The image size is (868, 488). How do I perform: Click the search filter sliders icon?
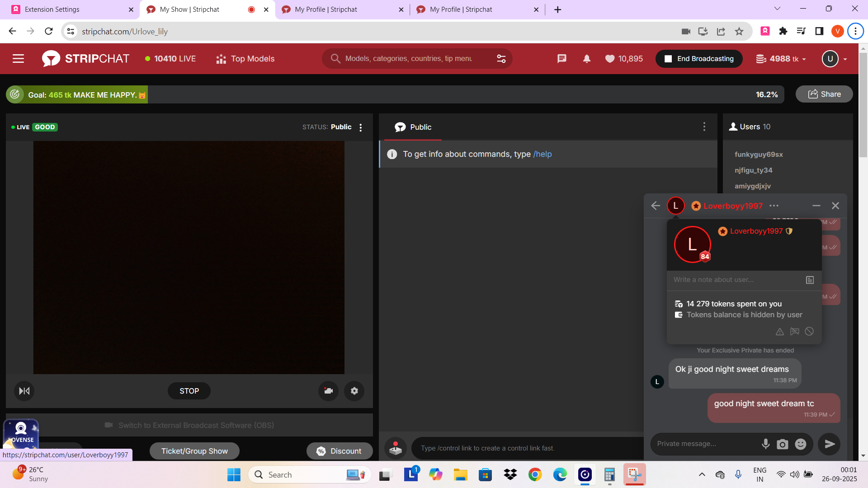pyautogui.click(x=501, y=59)
